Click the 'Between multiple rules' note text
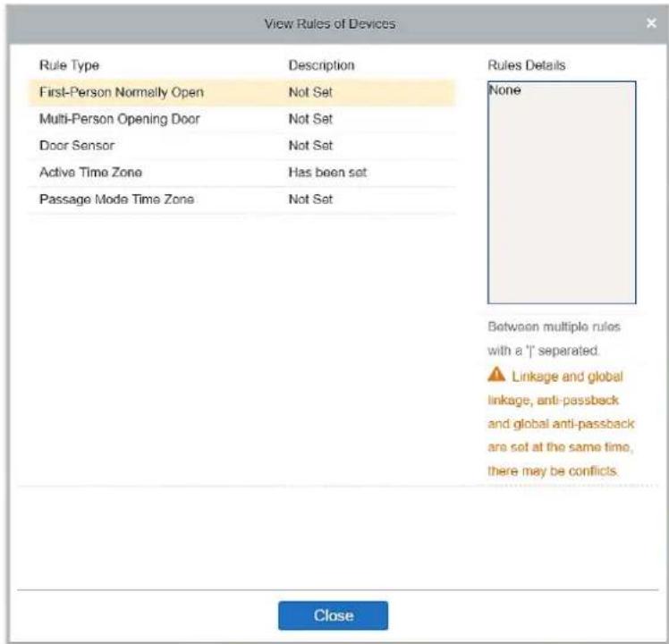Image resolution: width=669 pixels, height=644 pixels. point(554,326)
